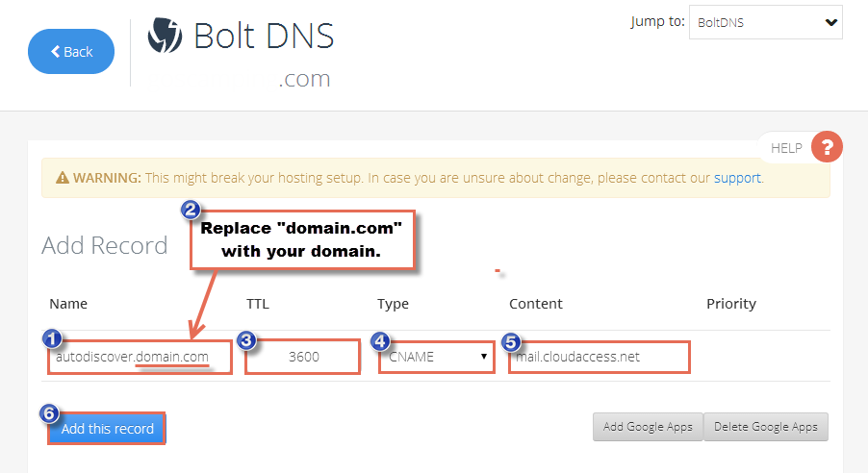Click the numbered step 6 badge
The height and width of the screenshot is (473, 868).
[x=49, y=413]
